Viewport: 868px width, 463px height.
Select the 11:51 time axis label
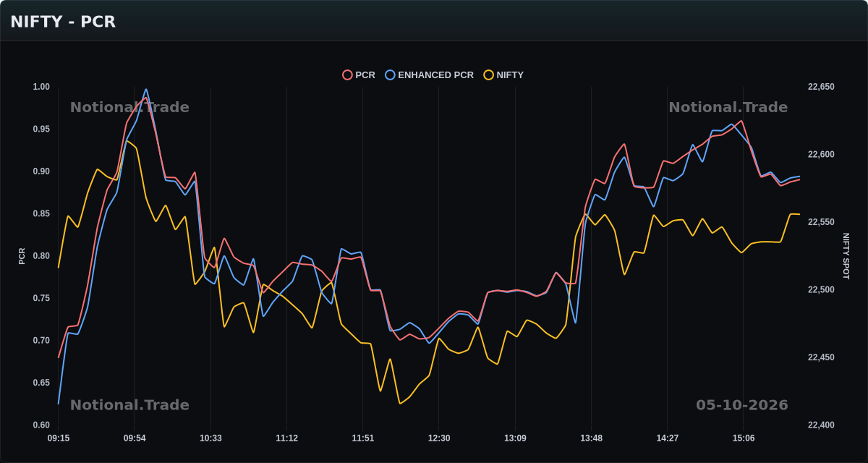(363, 438)
